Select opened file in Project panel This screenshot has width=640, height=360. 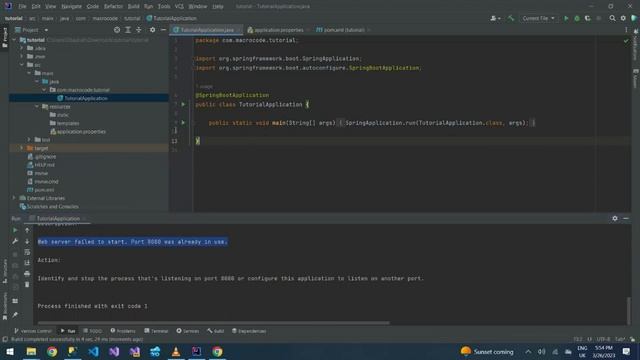point(117,30)
